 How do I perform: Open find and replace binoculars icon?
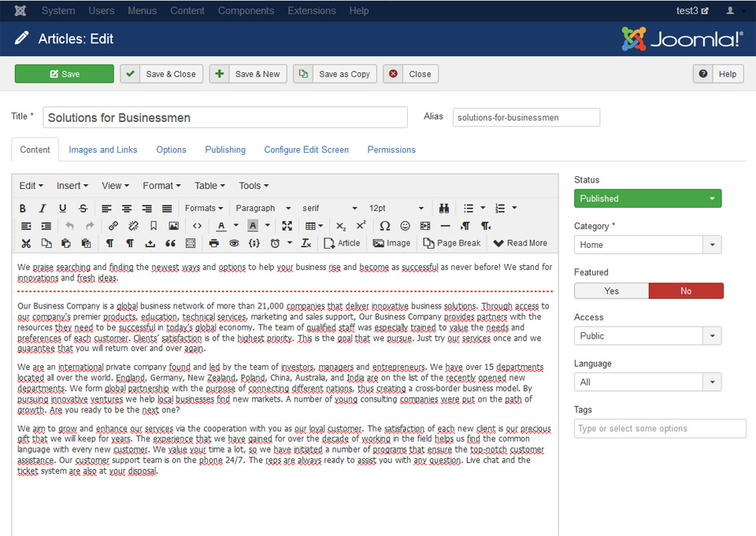click(x=444, y=209)
